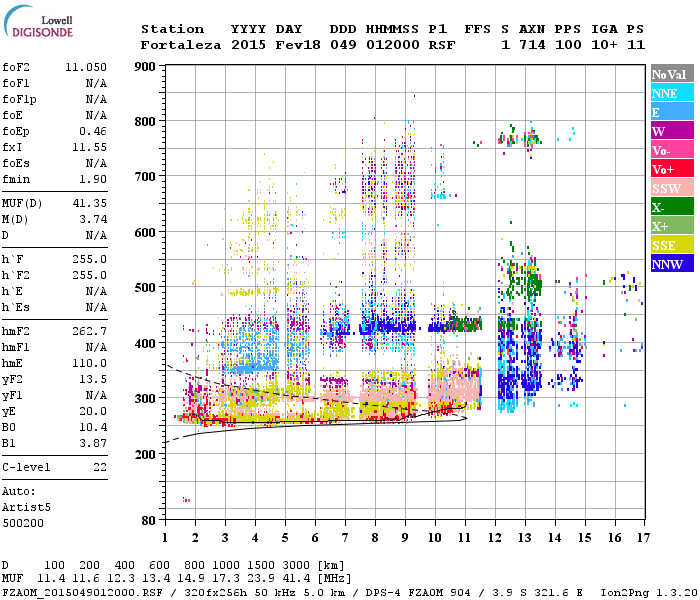Choose the X+ light green legend swatch
Image resolution: width=700 pixels, height=600 pixels.
click(x=670, y=226)
